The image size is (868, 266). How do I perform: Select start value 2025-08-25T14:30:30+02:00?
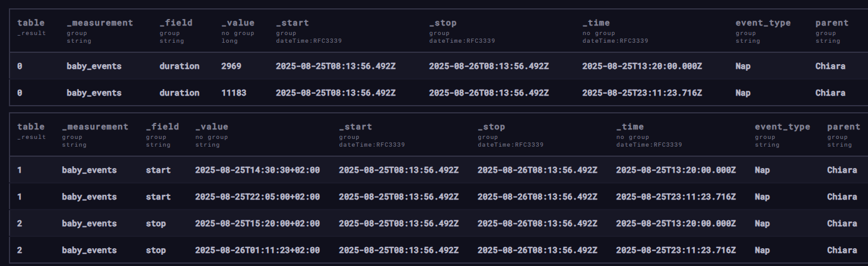tap(257, 170)
